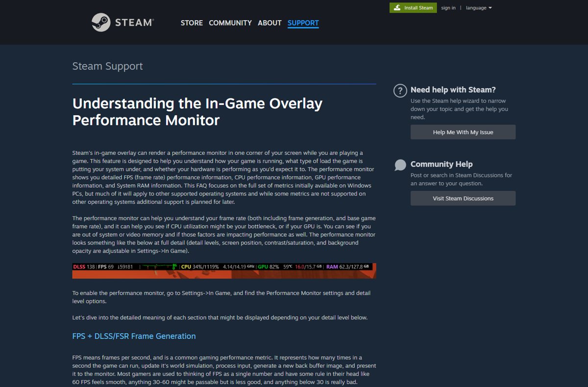The image size is (588, 387).
Task: Click the FPS + DLSS/FSR Frame Generation heading
Action: coord(134,336)
